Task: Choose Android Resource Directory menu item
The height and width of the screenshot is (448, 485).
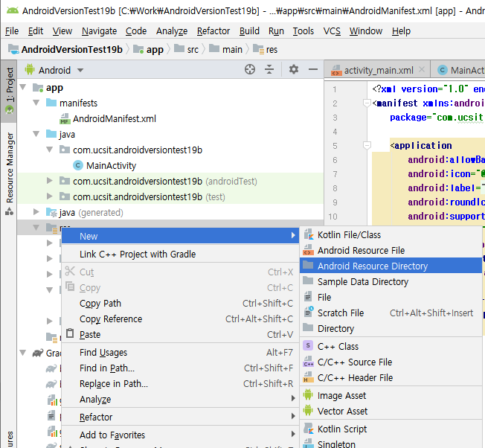Action: click(x=372, y=266)
